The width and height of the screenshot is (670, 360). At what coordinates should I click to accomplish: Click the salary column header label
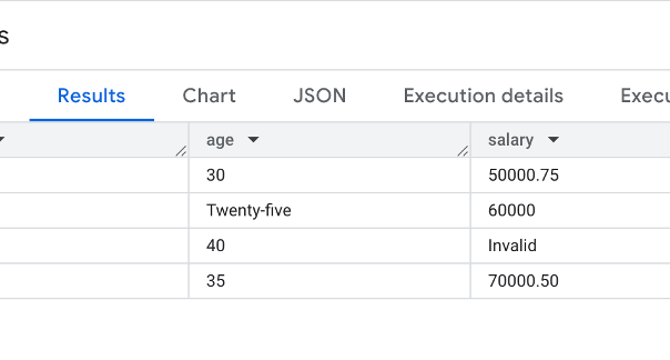511,140
